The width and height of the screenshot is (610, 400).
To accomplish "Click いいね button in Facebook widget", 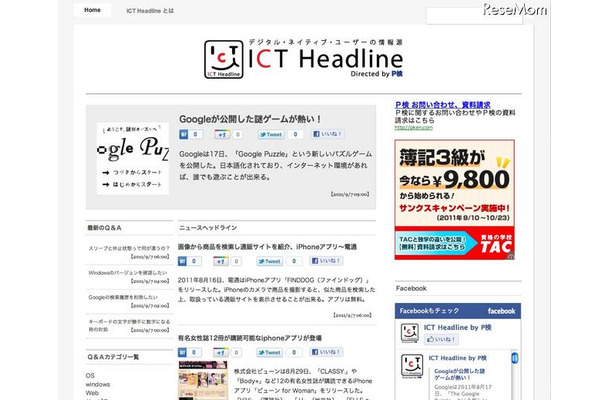I will [x=442, y=339].
